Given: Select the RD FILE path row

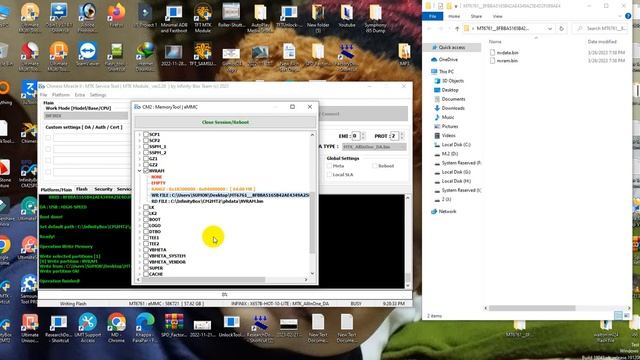Looking at the screenshot, I should (207, 201).
